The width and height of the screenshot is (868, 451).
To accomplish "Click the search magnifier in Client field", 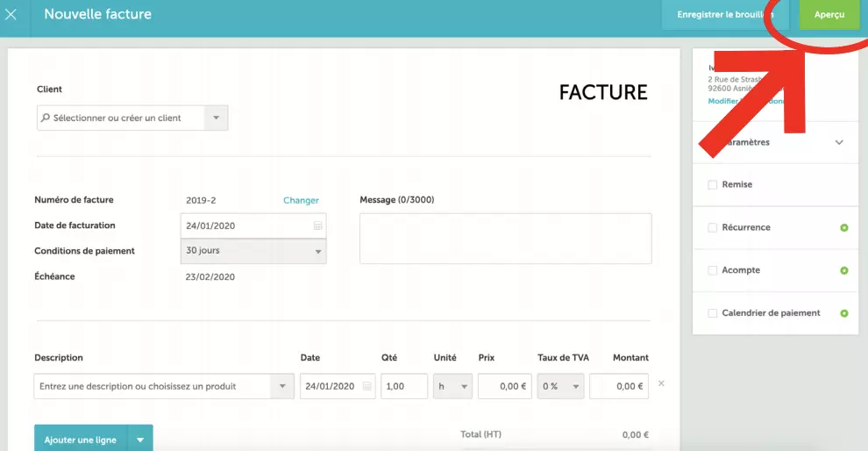I will click(x=46, y=118).
